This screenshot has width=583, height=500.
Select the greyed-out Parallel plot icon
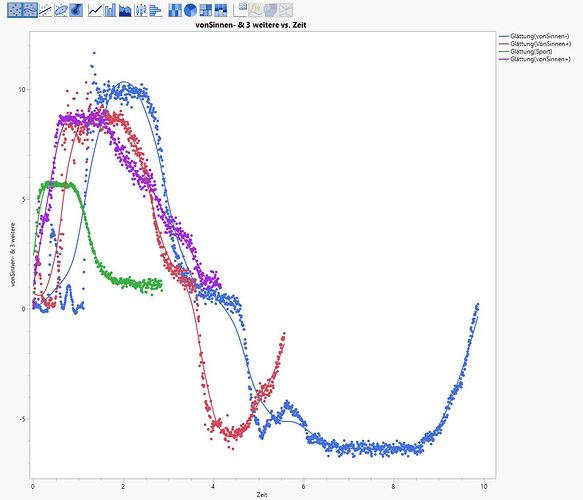click(x=286, y=10)
